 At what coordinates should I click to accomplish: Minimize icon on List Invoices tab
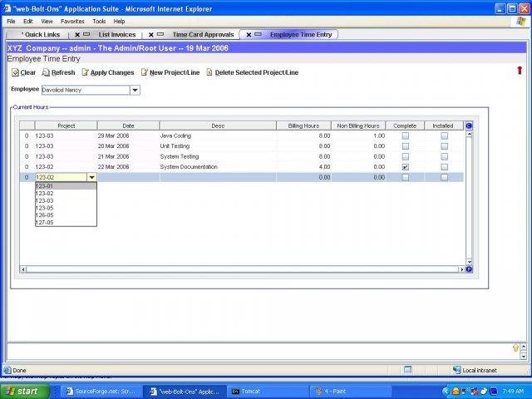pyautogui.click(x=86, y=34)
